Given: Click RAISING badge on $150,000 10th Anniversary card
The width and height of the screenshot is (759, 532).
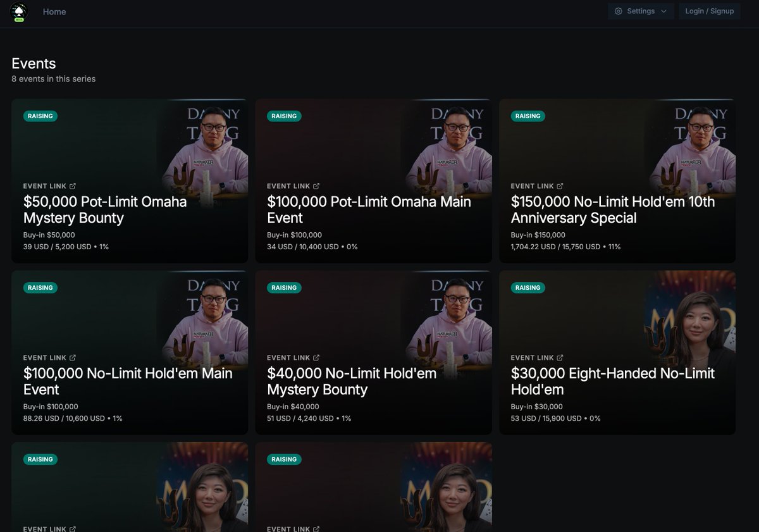Looking at the screenshot, I should [528, 116].
